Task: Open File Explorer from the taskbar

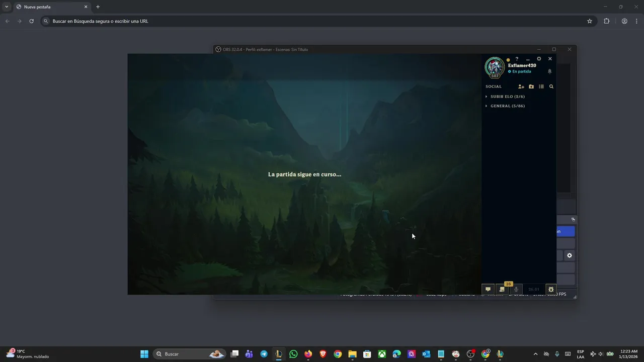Action: pos(352,354)
